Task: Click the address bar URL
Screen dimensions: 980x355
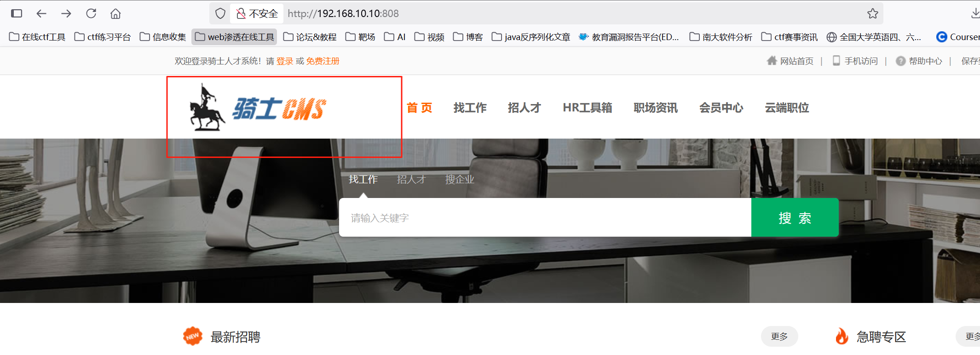Action: (x=343, y=13)
